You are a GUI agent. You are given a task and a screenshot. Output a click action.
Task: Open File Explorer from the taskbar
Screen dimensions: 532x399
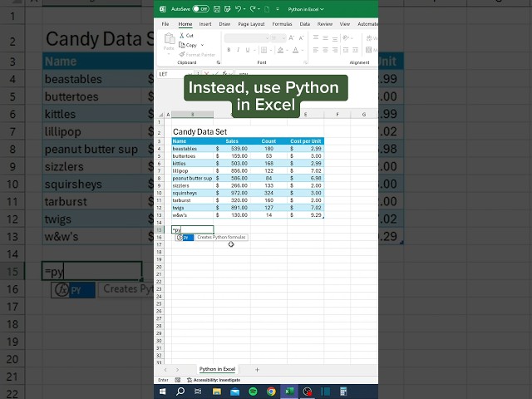click(217, 392)
